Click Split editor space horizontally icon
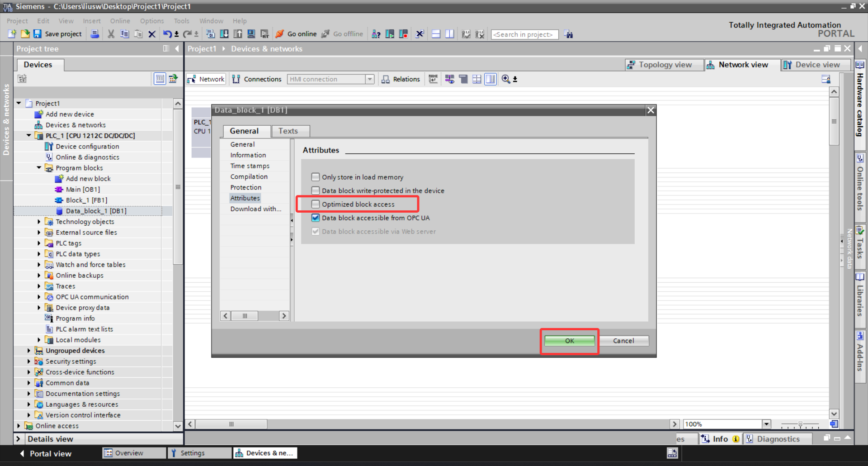The width and height of the screenshot is (868, 466). click(436, 34)
